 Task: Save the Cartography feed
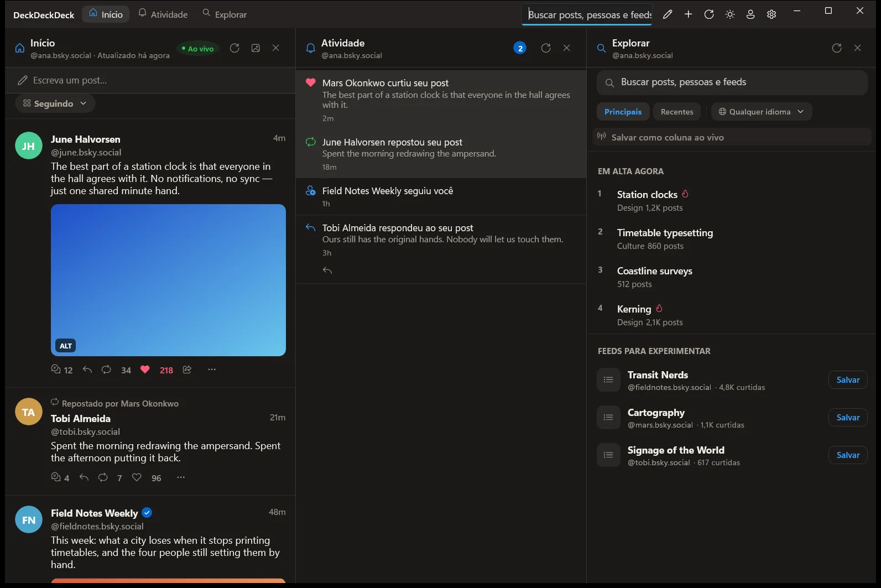pyautogui.click(x=848, y=418)
